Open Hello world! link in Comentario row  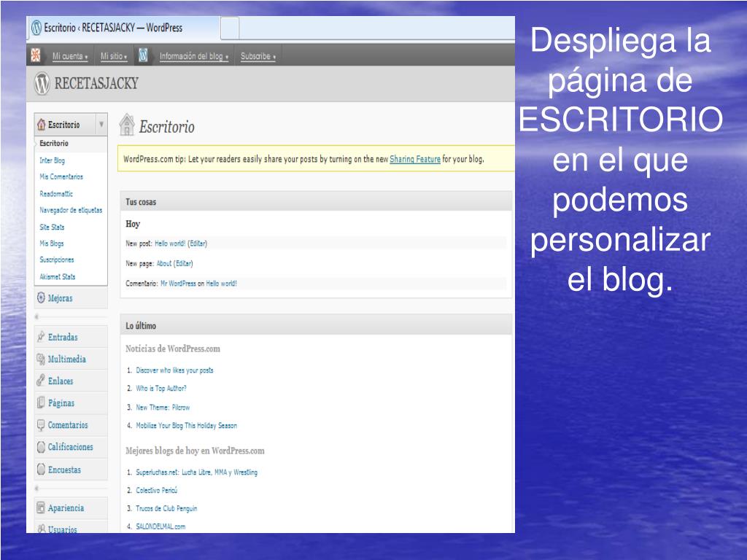[x=222, y=284]
